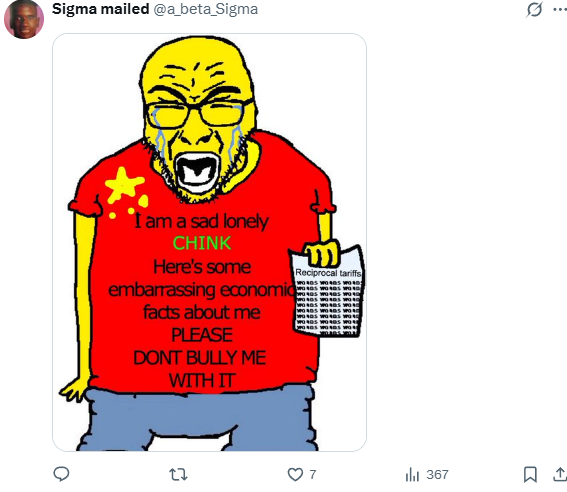Click the Reciprocal tariffs paper in image

click(x=327, y=291)
